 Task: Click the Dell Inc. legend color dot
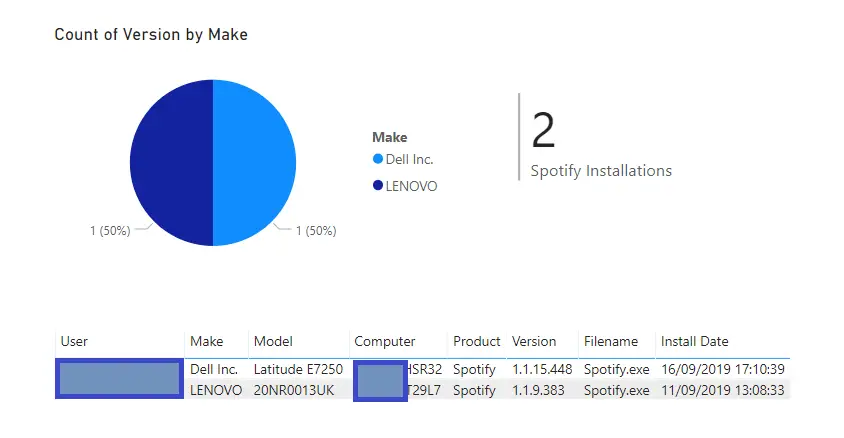click(x=378, y=159)
